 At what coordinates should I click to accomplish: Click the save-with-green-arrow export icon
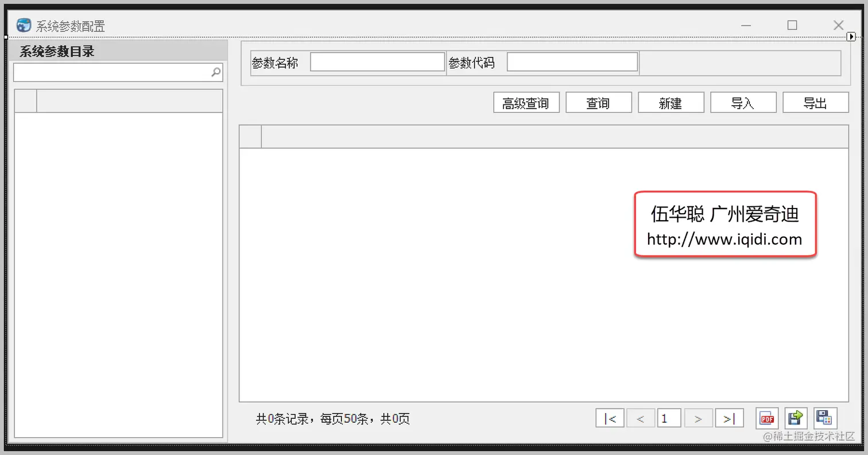click(x=796, y=418)
